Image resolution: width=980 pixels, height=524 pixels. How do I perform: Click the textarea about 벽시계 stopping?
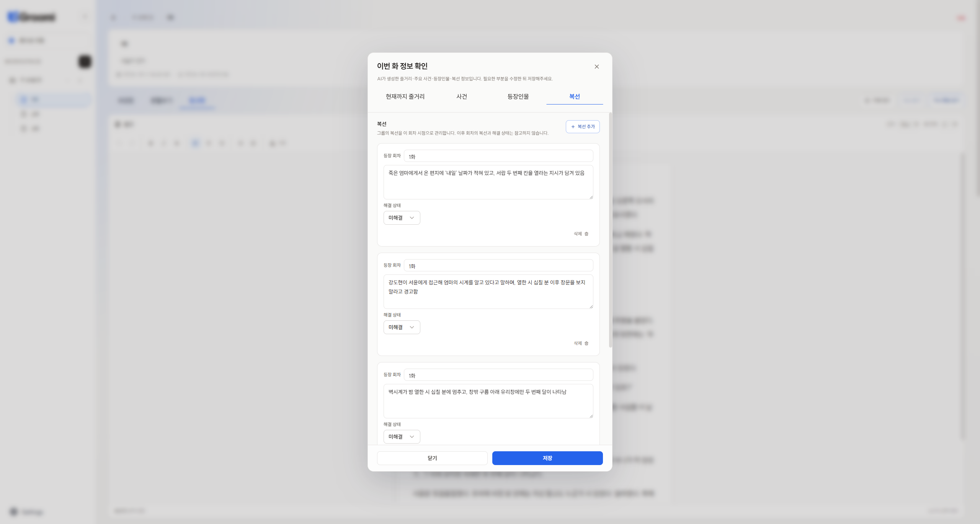(488, 401)
